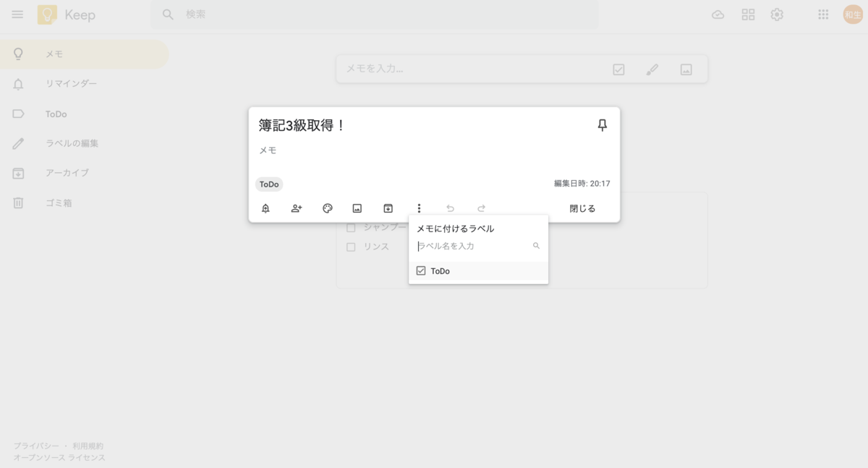
Task: Undo the last edit
Action: point(450,208)
